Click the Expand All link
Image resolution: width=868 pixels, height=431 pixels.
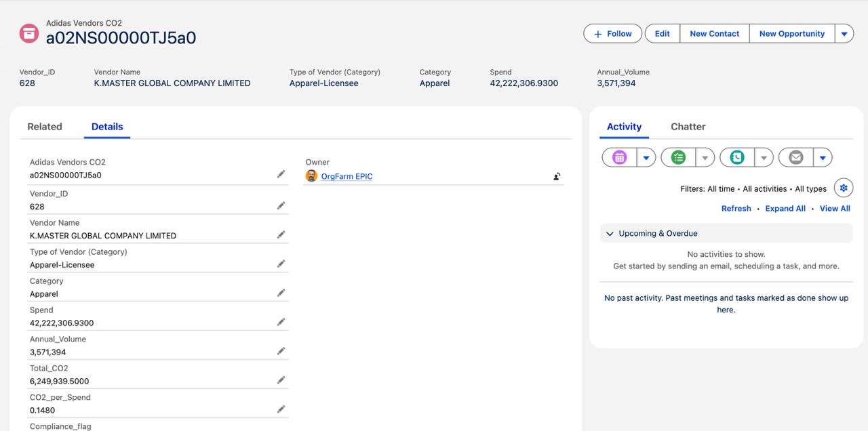[x=785, y=209]
